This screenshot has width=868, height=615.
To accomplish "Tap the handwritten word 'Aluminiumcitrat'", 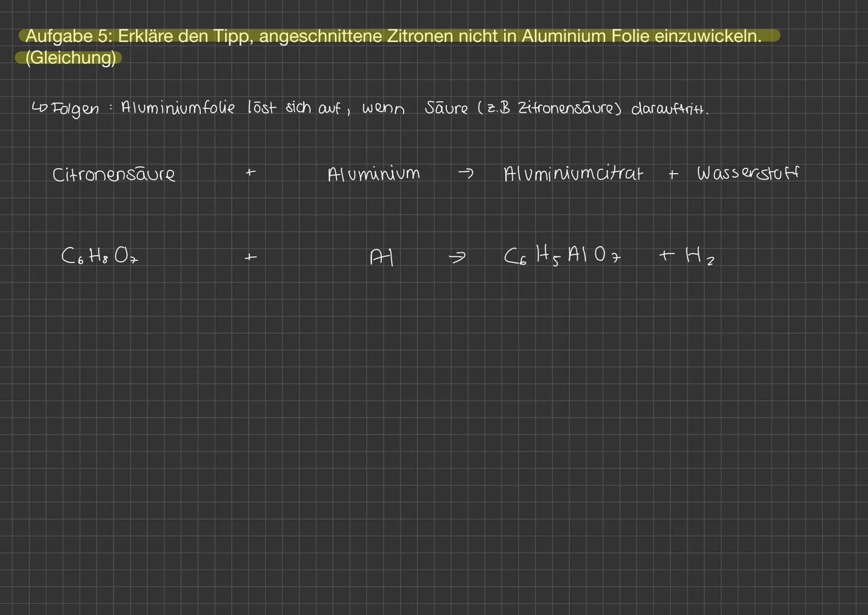I will (573, 173).
